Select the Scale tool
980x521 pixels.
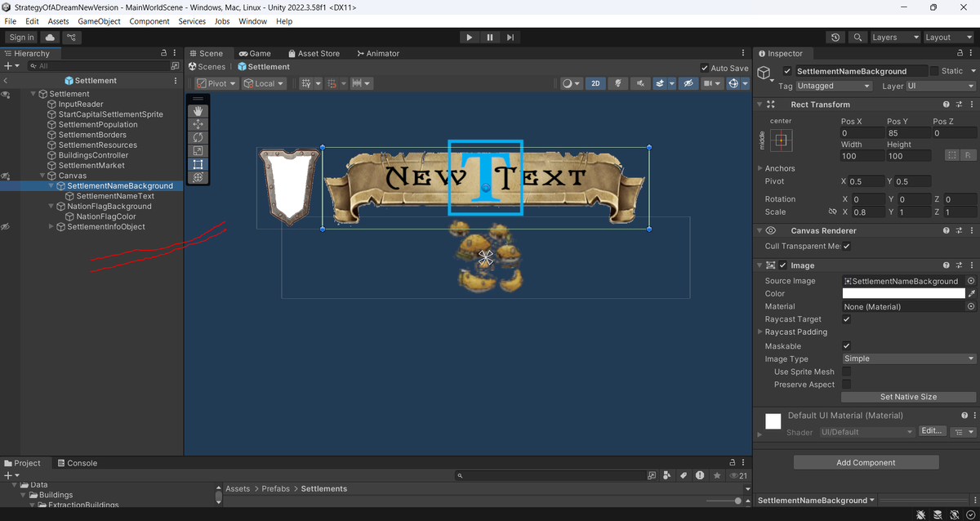click(198, 150)
